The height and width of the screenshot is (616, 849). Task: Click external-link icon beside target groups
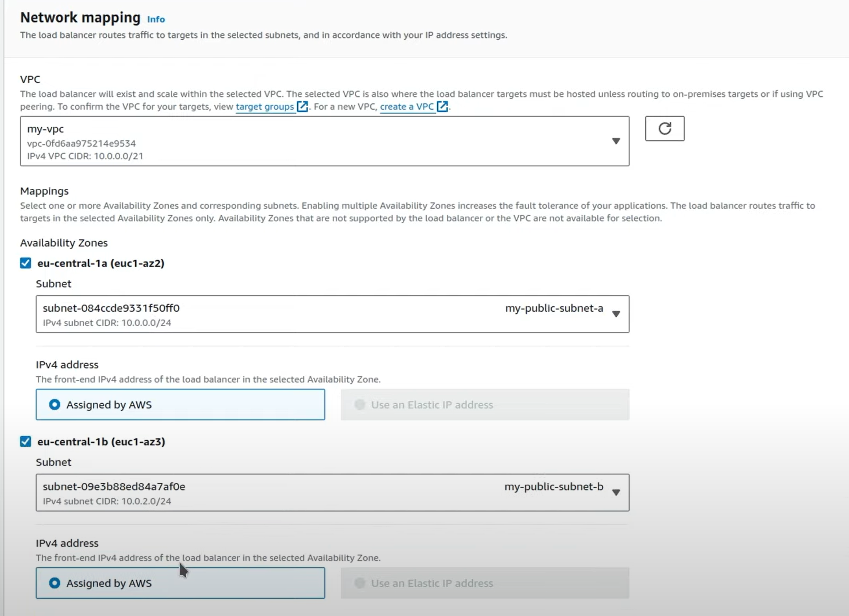(x=302, y=107)
